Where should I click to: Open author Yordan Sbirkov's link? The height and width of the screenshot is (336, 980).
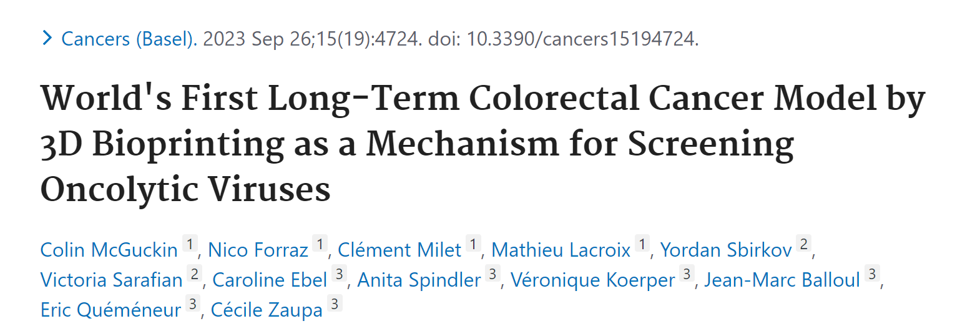pos(726,250)
